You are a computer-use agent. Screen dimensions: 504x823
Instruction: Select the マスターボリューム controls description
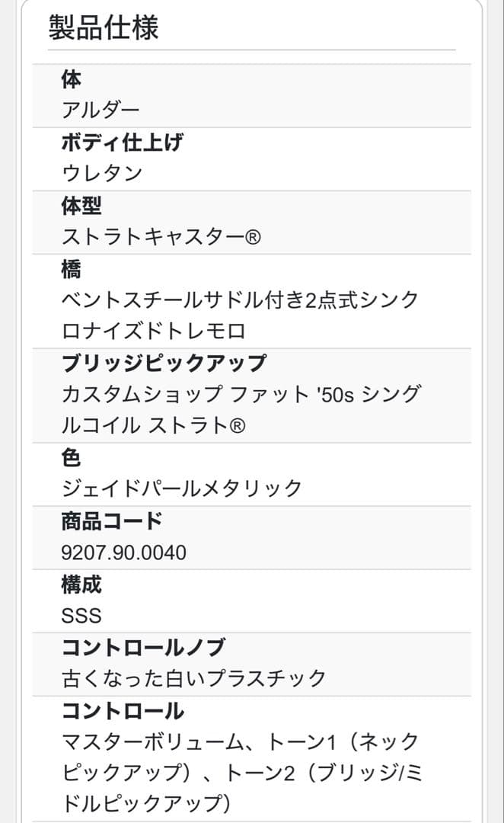[240, 772]
